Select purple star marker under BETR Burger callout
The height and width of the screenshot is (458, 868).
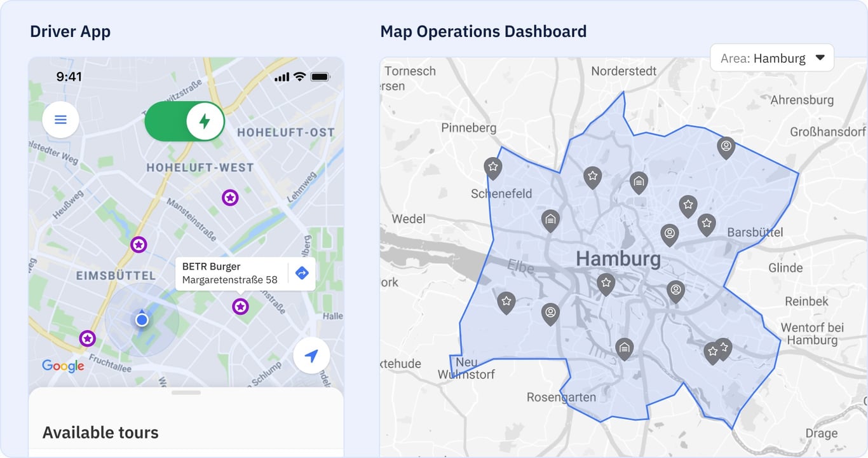tap(240, 307)
